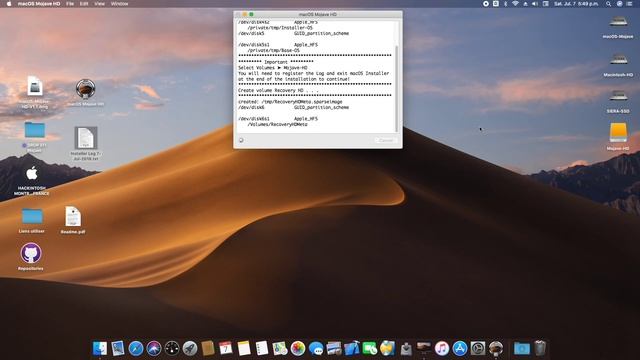Open App Store from the Dock
Viewport: 640px width, 360px height.
(x=460, y=348)
